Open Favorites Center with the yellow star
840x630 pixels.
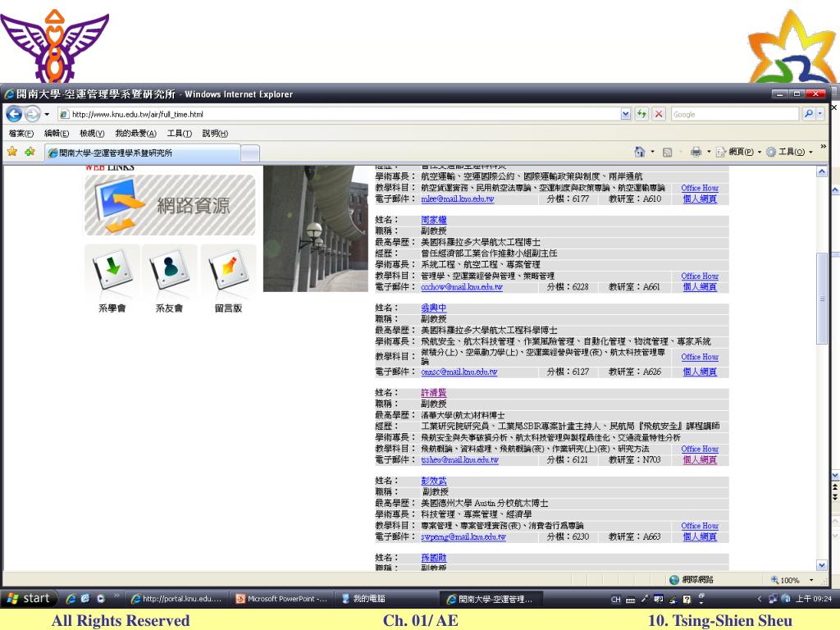click(x=11, y=152)
